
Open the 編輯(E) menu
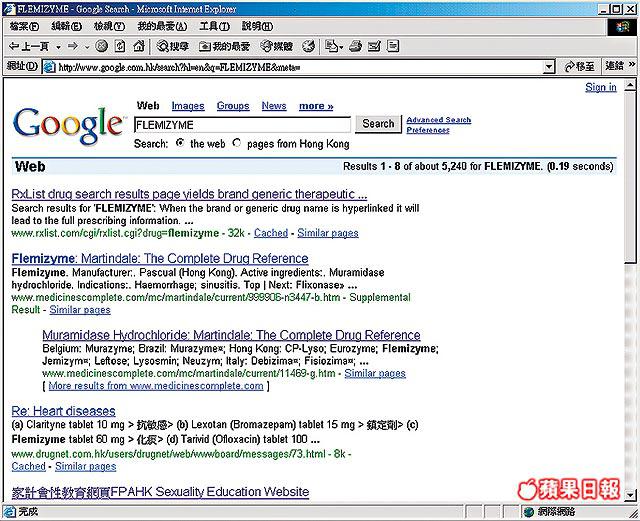(x=67, y=27)
